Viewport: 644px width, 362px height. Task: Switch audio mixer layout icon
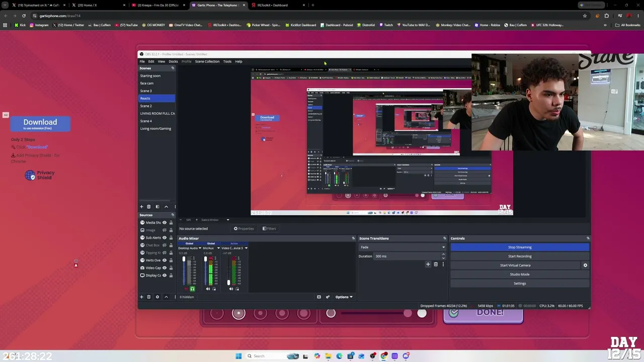click(x=318, y=297)
